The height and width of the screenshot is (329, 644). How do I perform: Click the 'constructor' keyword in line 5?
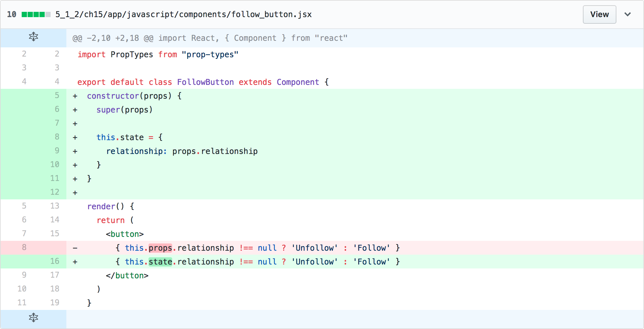coord(113,96)
